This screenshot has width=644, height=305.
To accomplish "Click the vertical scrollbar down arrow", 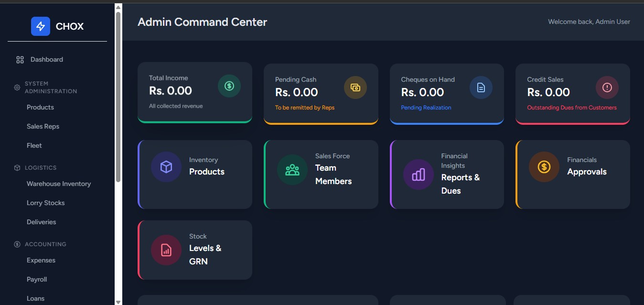I will click(x=118, y=302).
